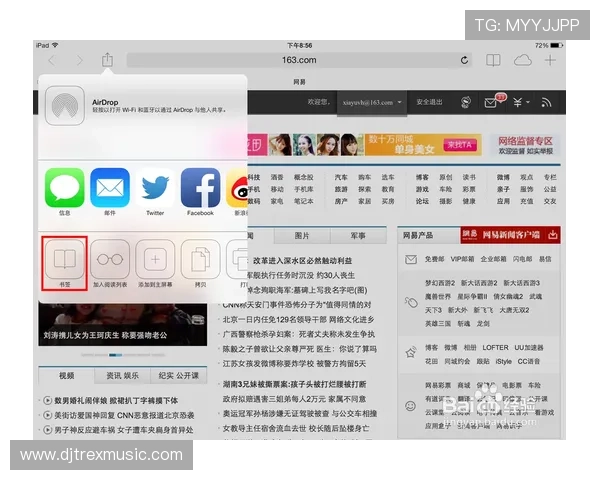
Task: Open the 新大话西游3 link
Action: pyautogui.click(x=522, y=283)
